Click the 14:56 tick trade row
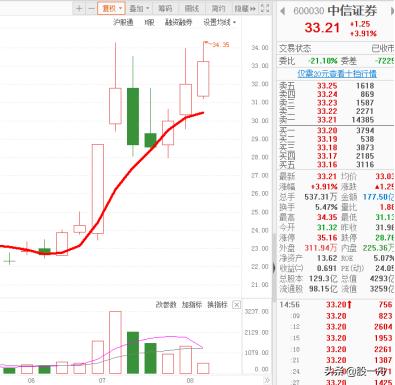The image size is (395, 385). point(336,305)
